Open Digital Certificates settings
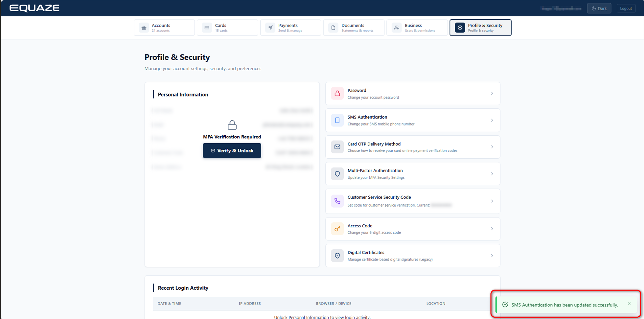The height and width of the screenshot is (319, 644). pyautogui.click(x=413, y=255)
